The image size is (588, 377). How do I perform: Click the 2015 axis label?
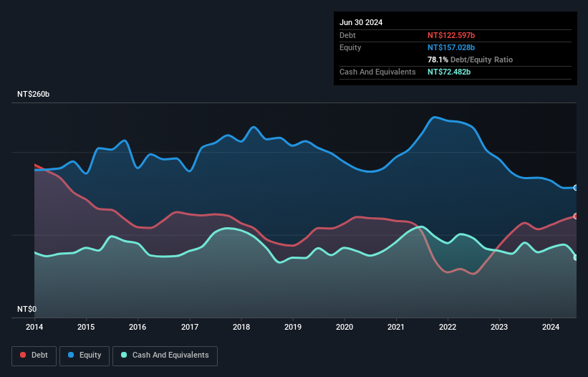click(x=86, y=327)
